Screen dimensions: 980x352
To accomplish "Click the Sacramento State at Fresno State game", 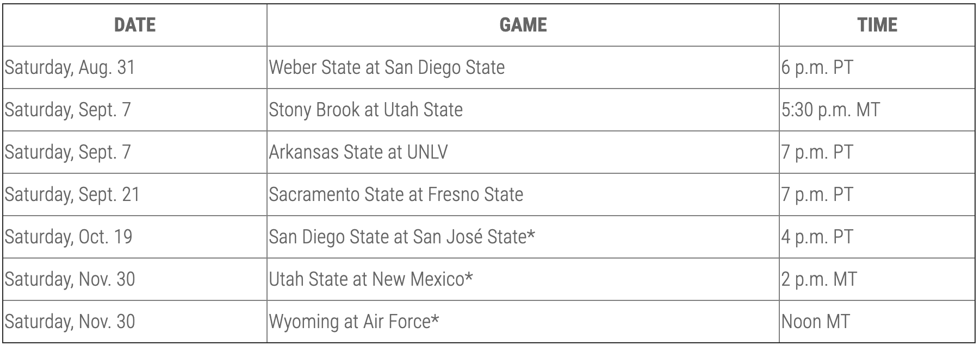I will tap(396, 194).
